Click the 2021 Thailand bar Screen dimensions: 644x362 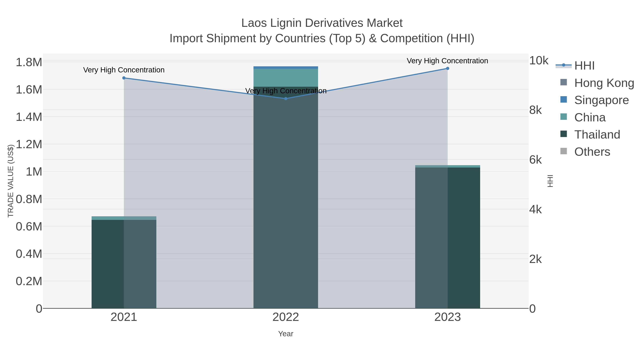(x=124, y=264)
